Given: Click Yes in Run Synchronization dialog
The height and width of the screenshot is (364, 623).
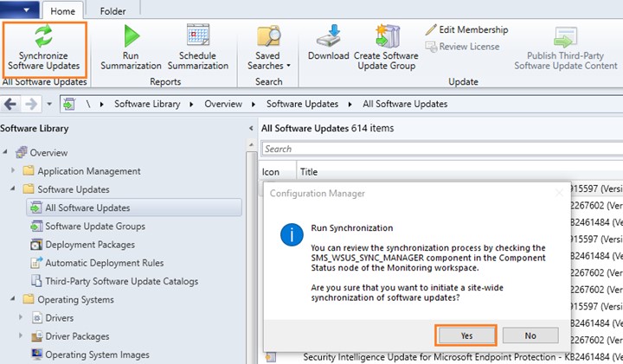Looking at the screenshot, I should click(x=466, y=335).
